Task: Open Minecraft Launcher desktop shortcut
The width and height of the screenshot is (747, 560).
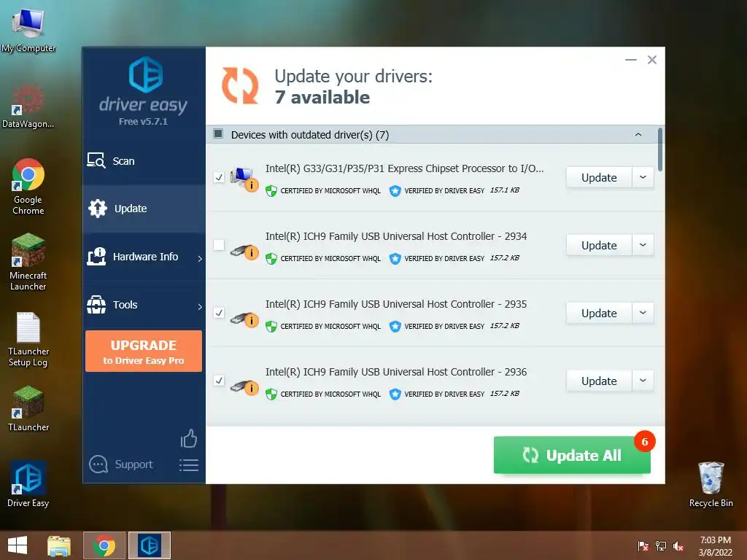Action: click(x=28, y=262)
